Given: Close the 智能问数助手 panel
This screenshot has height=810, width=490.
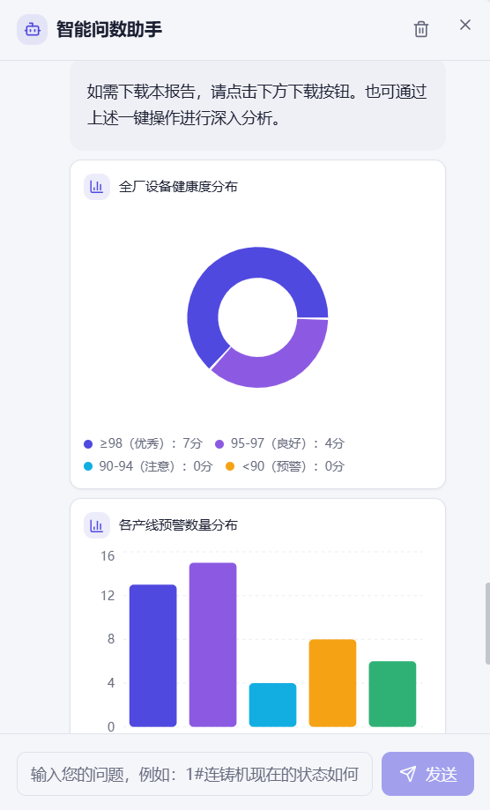Looking at the screenshot, I should (465, 25).
